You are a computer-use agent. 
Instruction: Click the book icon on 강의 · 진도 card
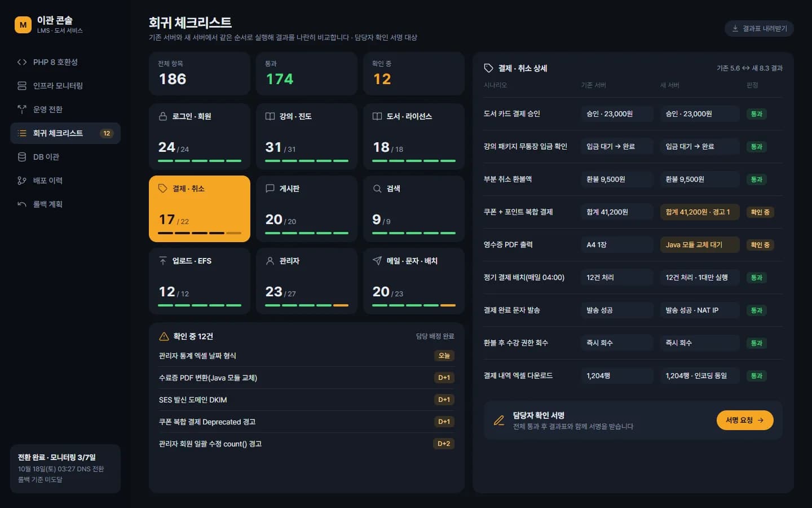270,116
